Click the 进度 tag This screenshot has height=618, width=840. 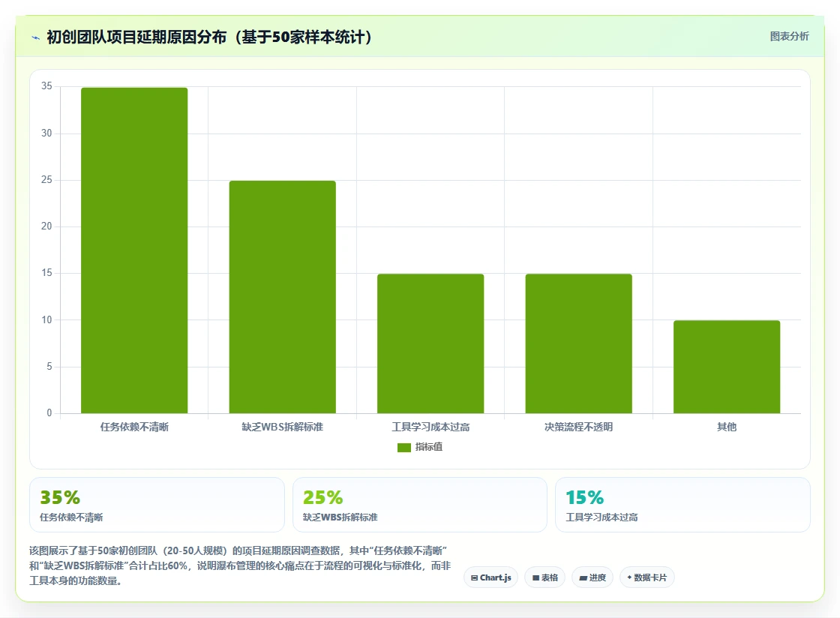tap(592, 577)
